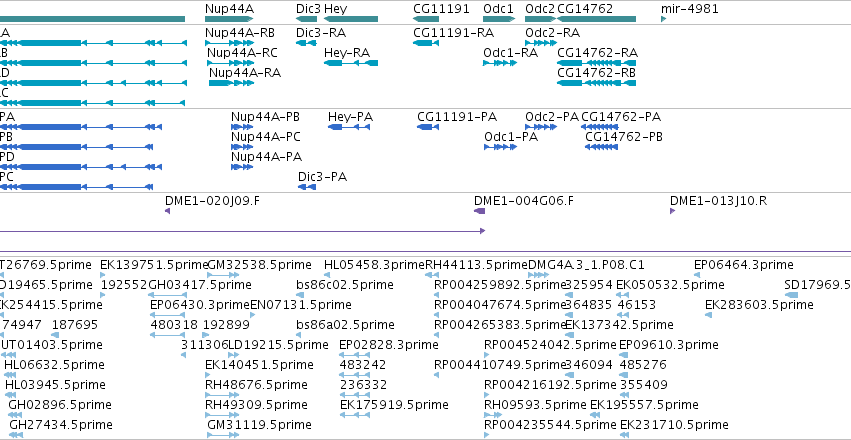Select the EP02828.3prime EST label

(389, 345)
